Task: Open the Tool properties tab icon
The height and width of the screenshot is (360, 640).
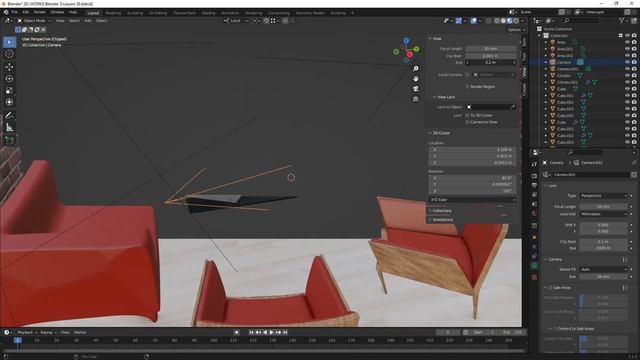Action: pos(534,164)
